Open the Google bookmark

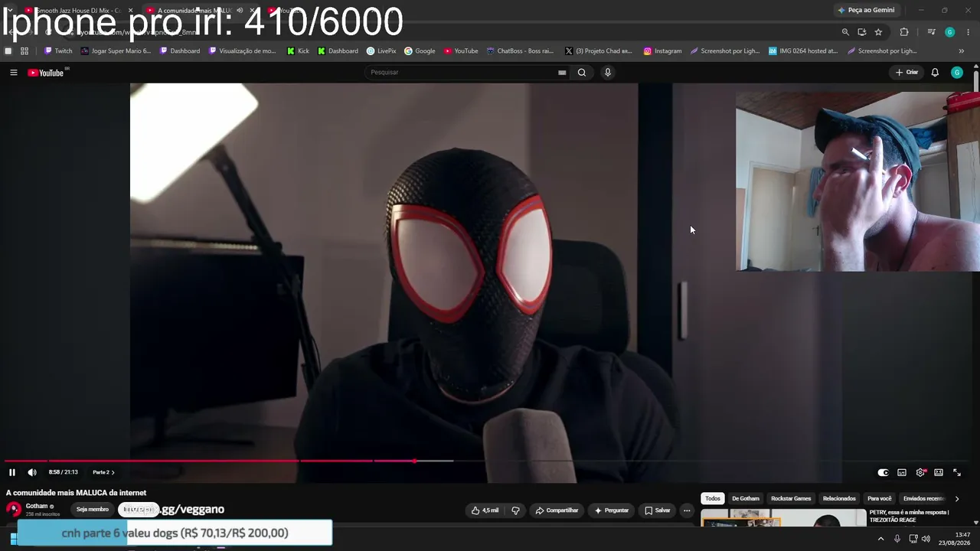[420, 51]
